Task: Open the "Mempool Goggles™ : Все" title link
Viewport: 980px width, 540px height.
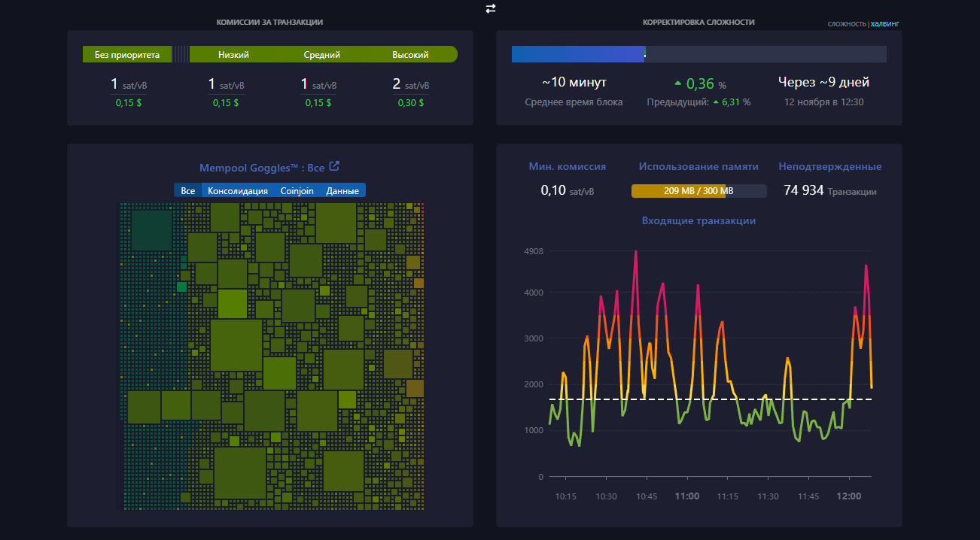Action: [261, 168]
